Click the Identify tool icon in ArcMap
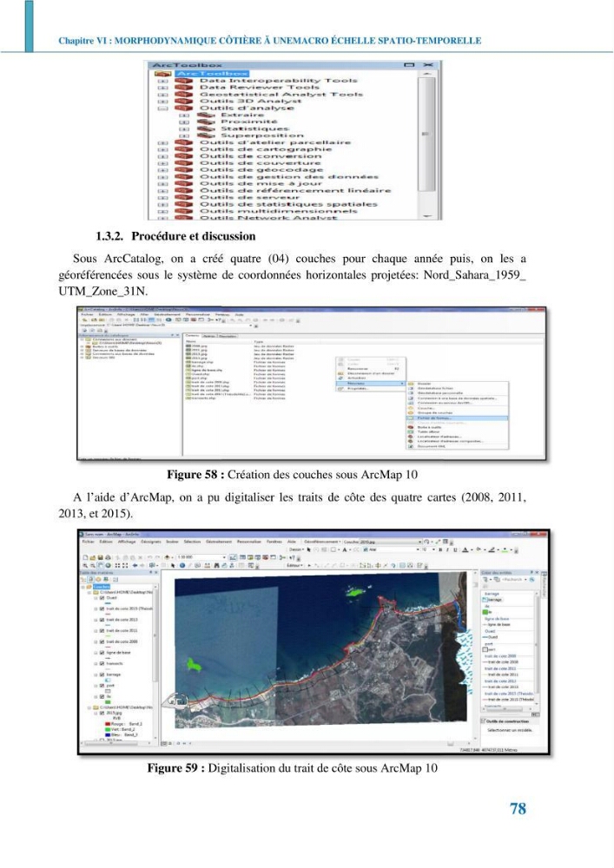Viewport: 614px width, 868px height. coord(182,565)
